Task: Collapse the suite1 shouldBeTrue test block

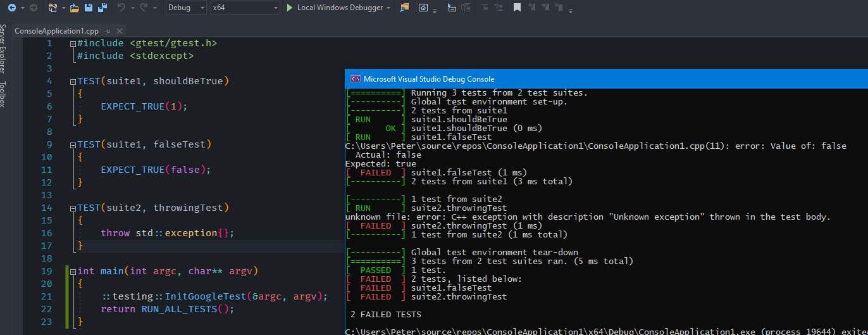Action: click(x=73, y=82)
